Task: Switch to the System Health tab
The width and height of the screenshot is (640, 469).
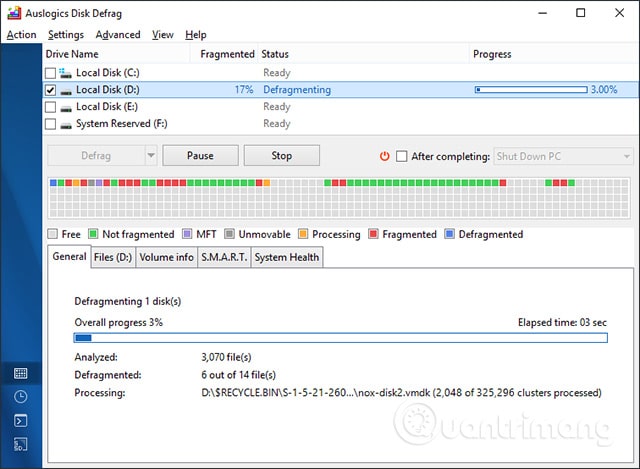Action: pyautogui.click(x=287, y=257)
